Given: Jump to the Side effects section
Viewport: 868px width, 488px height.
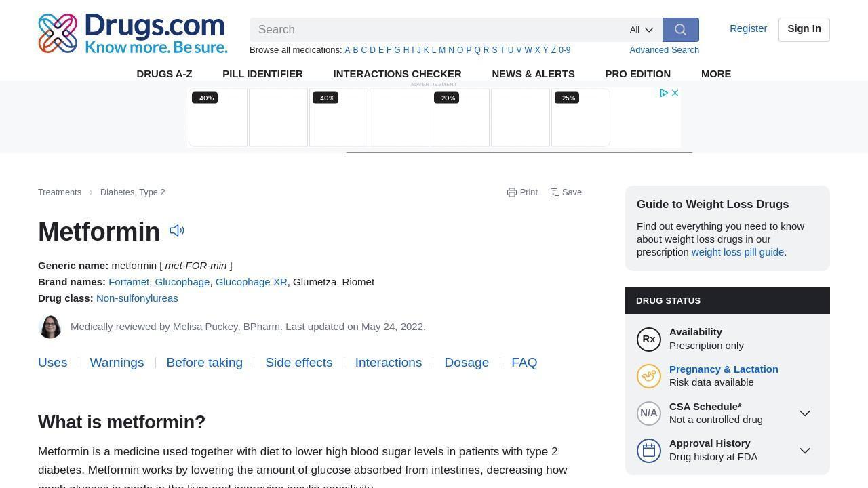Looking at the screenshot, I should tap(298, 363).
